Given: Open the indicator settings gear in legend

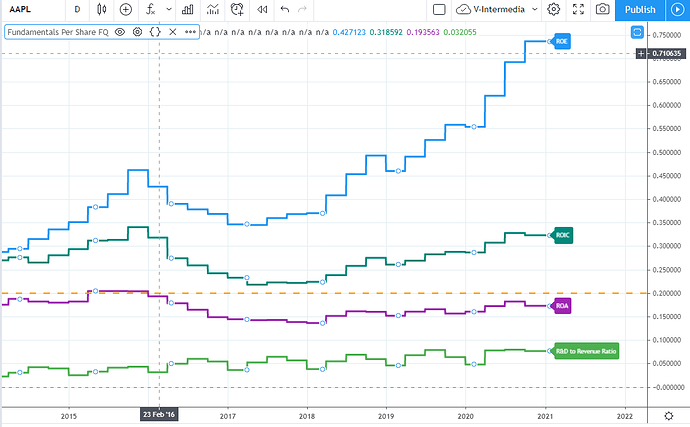Looking at the screenshot, I should pos(137,31).
